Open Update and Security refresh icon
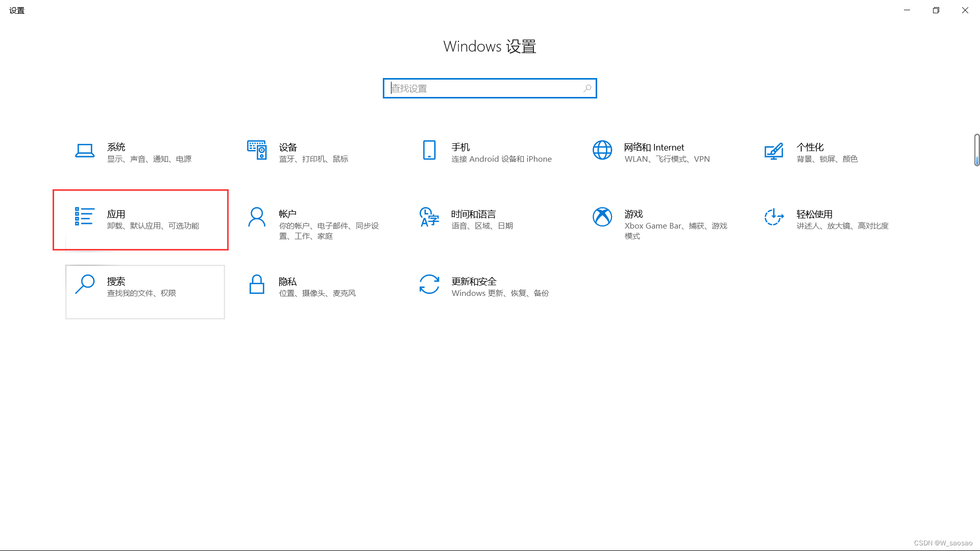The image size is (980, 551). (429, 284)
